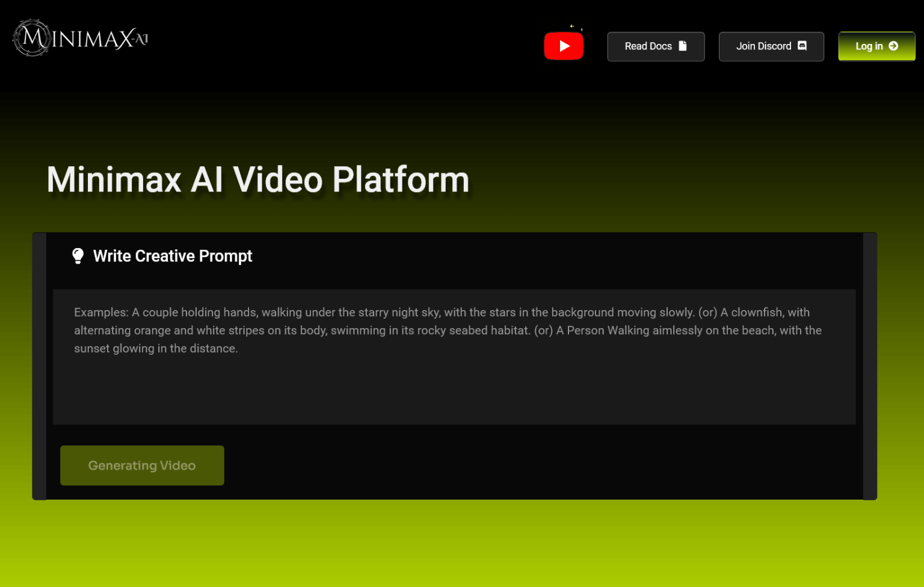Click the Minimax-AI logo
This screenshot has height=587, width=924.
(79, 37)
